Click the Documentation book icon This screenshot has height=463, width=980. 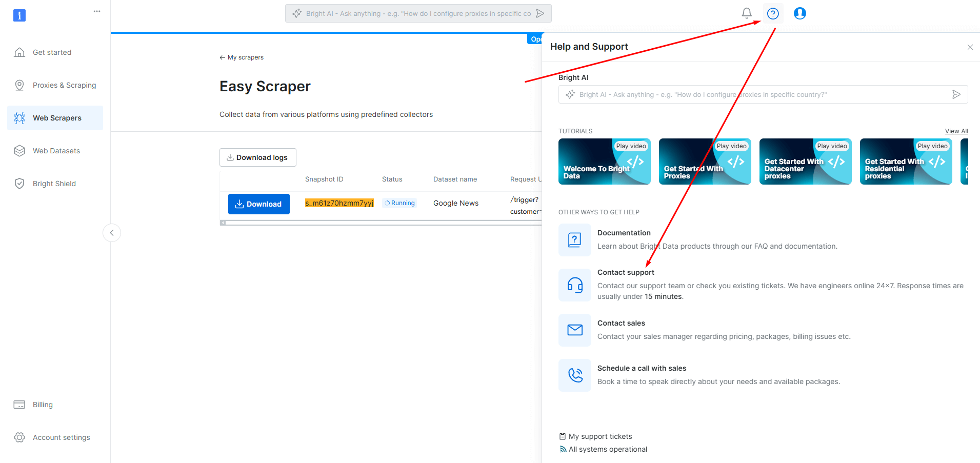575,240
